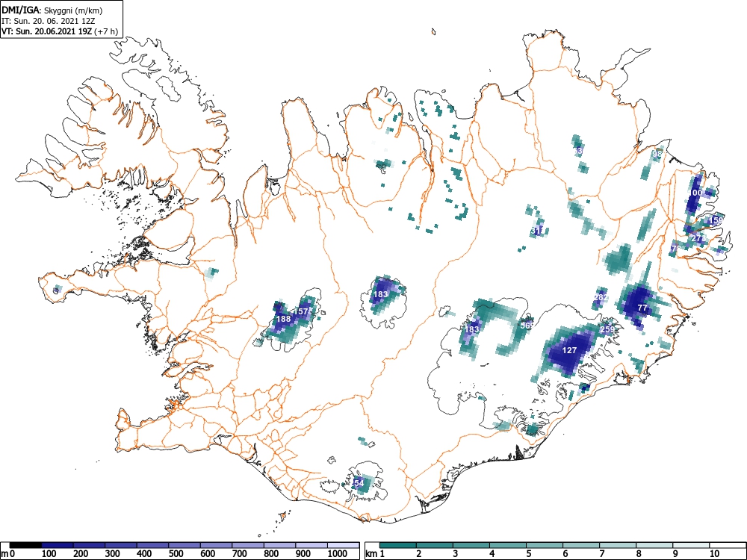Viewport: 747px width, 560px height.
Task: Click the darkest teal 1–2 km legend swatch
Action: coord(398,545)
